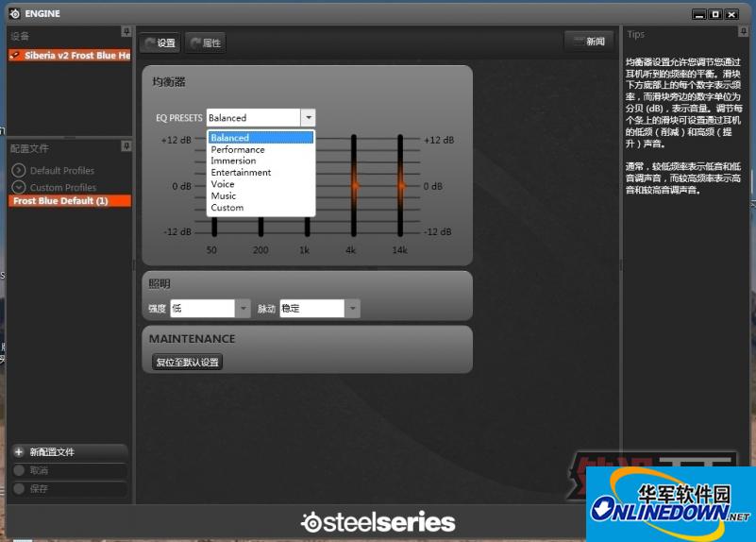Image resolution: width=756 pixels, height=542 pixels.
Task: Expand the Default Profiles group
Action: (x=18, y=170)
